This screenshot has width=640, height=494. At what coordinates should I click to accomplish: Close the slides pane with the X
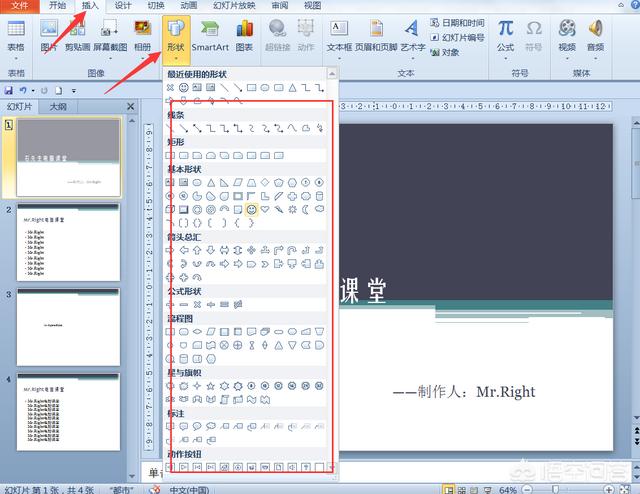[x=131, y=107]
